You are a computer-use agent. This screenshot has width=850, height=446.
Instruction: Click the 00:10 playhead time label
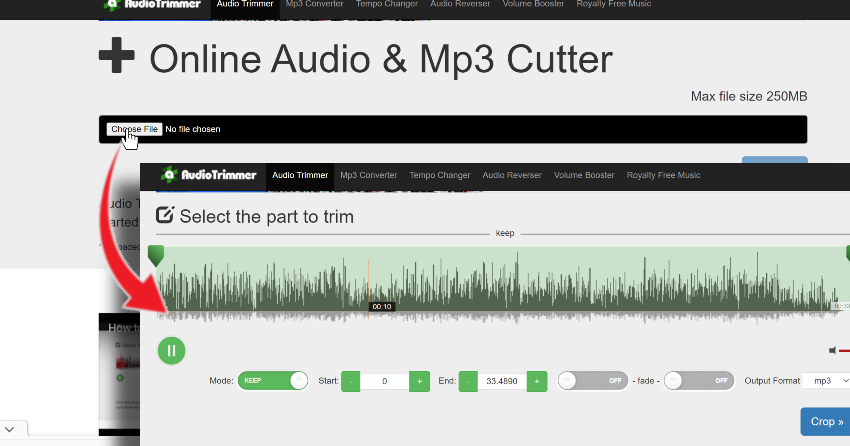pos(382,307)
